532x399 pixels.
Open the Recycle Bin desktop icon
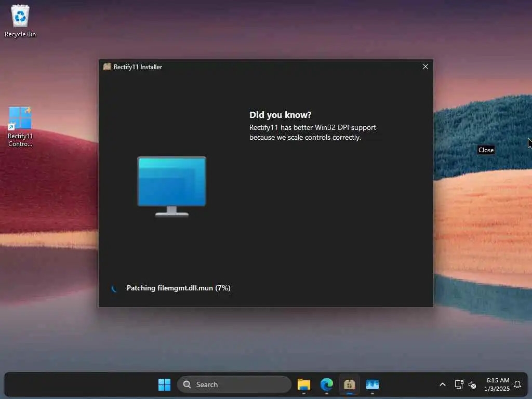pyautogui.click(x=20, y=21)
